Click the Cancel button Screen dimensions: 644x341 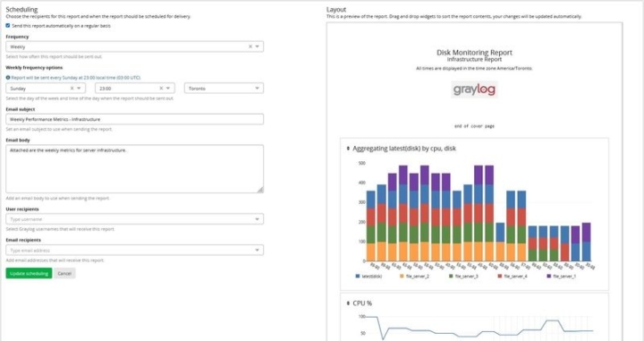pos(64,274)
